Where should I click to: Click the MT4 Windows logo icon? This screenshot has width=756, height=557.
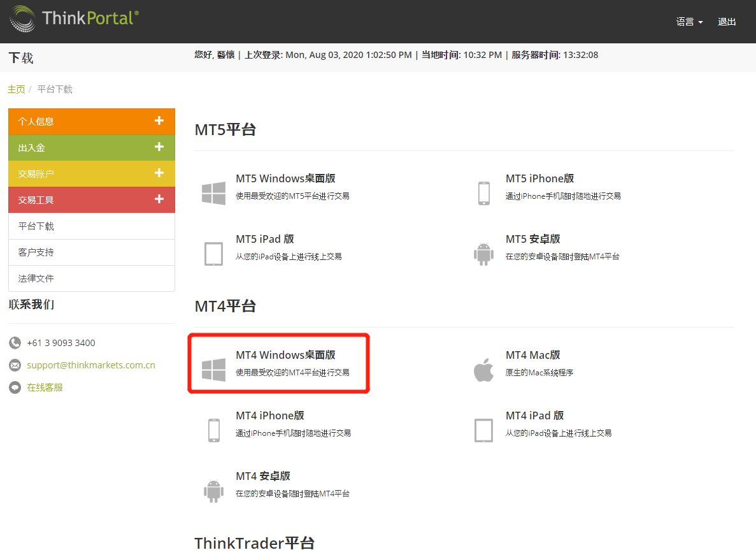tap(213, 370)
